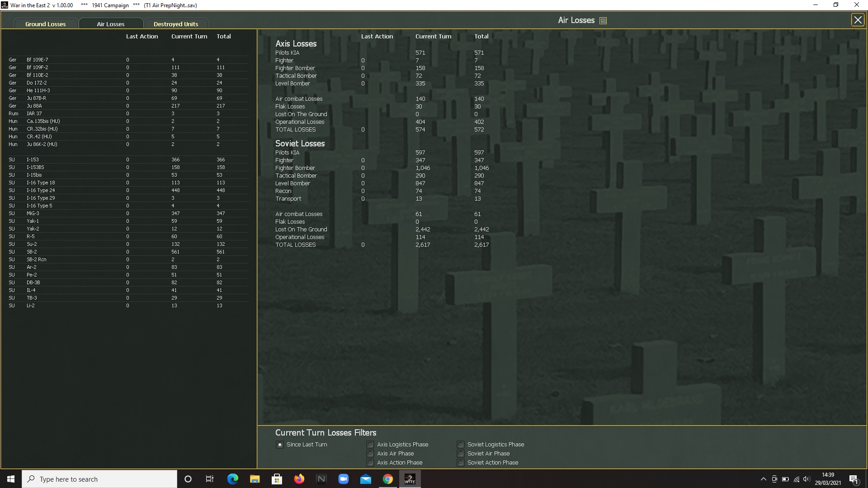Screen dimensions: 868x488
Task: Show hidden system tray icons
Action: coord(763,479)
